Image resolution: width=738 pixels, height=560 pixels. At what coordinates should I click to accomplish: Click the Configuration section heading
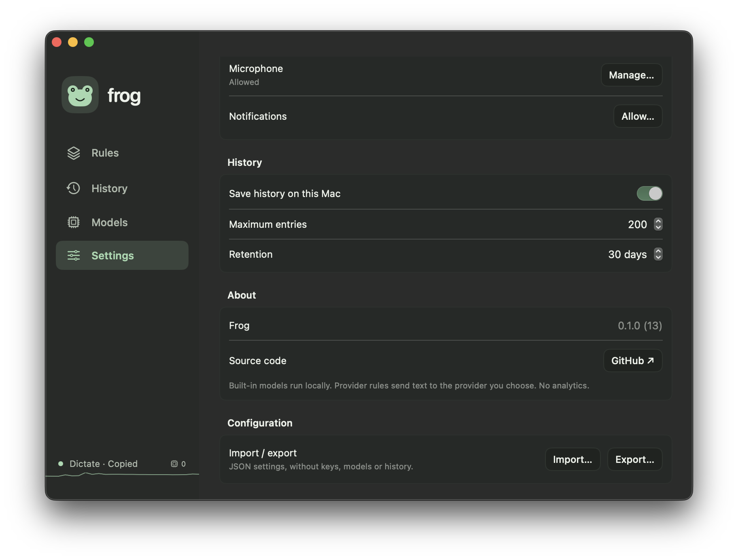[260, 423]
